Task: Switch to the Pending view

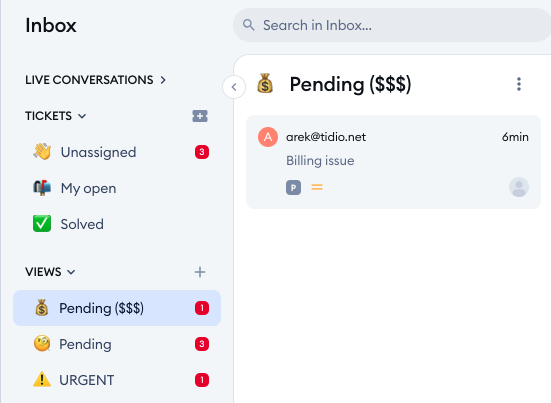Action: [x=117, y=344]
